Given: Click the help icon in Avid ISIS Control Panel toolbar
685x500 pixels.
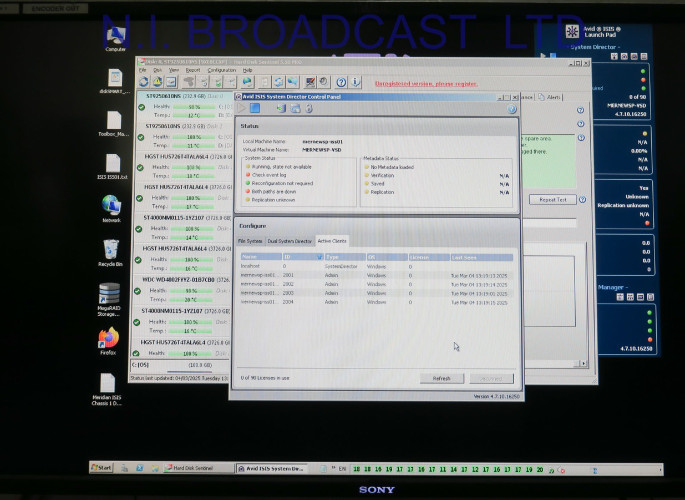Looking at the screenshot, I should 512,109.
